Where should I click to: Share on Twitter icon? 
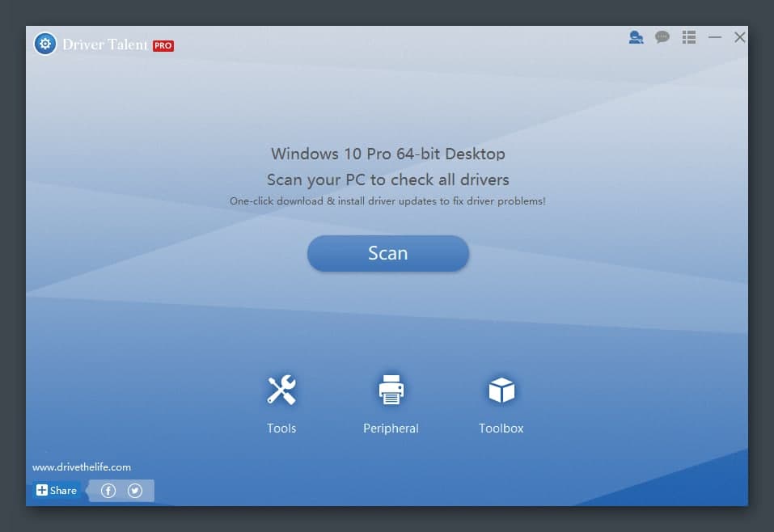(135, 491)
